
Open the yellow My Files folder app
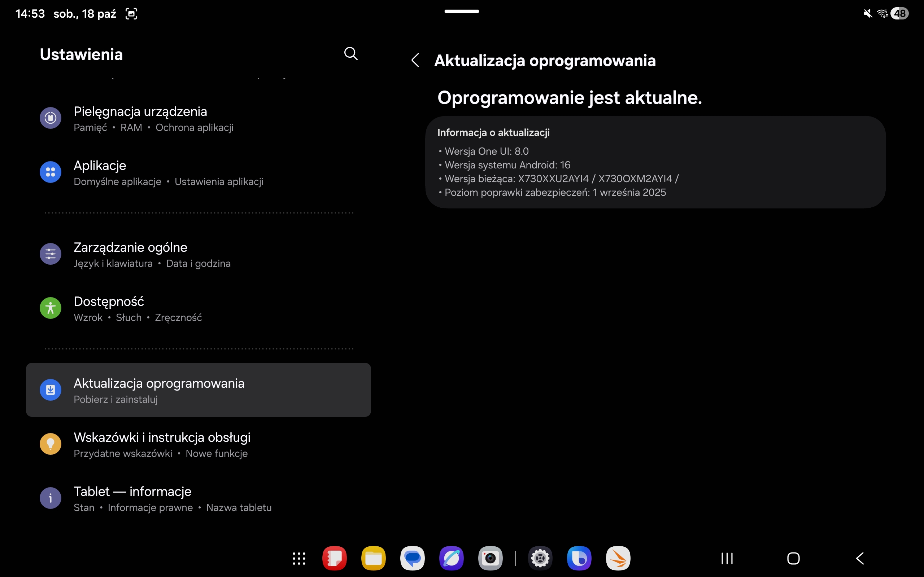tap(374, 559)
